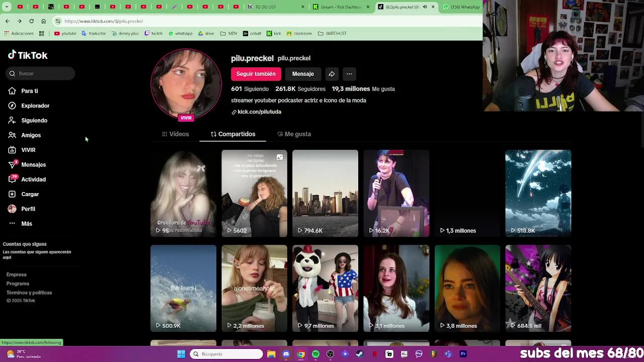This screenshot has width=644, height=362.
Task: Click the Buscar search field
Action: click(x=41, y=73)
